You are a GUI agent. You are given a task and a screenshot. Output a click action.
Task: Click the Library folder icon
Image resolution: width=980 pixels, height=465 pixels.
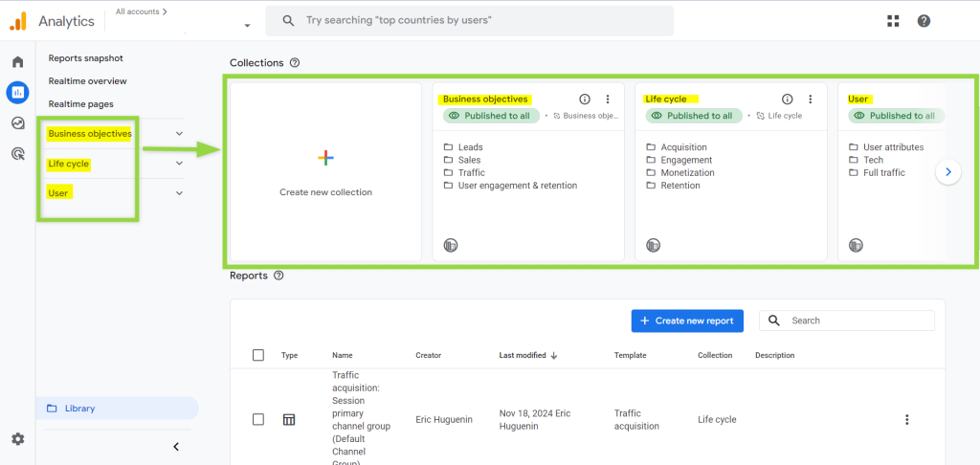point(52,409)
